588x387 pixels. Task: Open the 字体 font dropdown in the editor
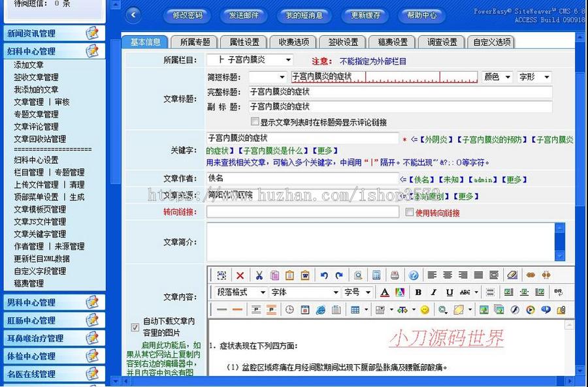[x=304, y=292]
